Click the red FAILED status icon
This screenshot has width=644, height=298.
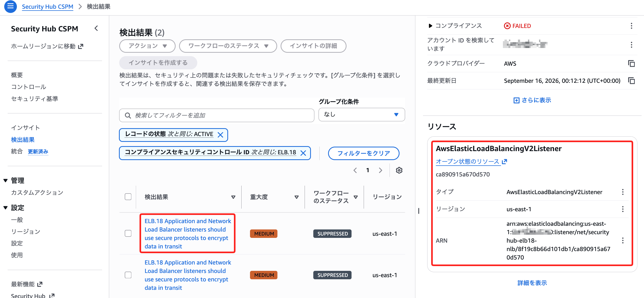507,26
